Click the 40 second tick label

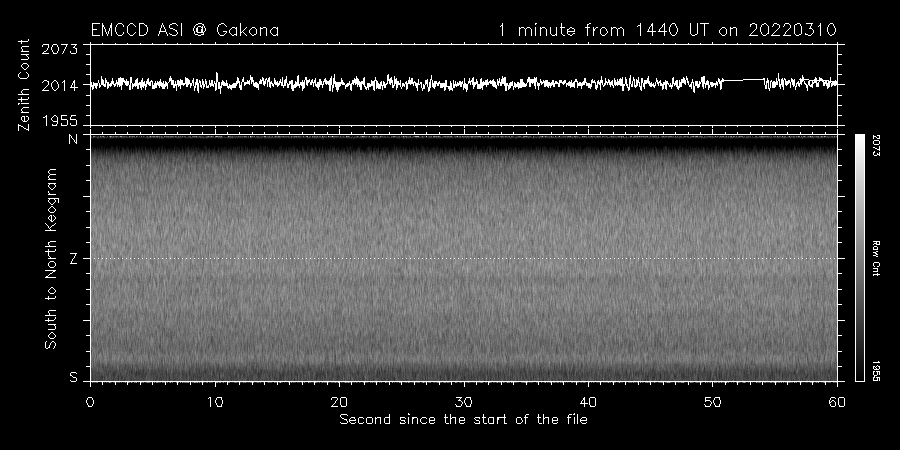588,402
